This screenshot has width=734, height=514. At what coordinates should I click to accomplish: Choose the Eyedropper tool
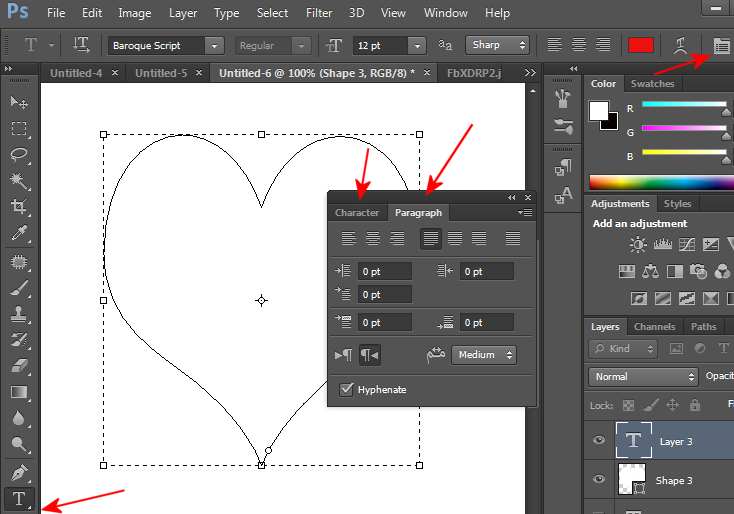point(19,233)
